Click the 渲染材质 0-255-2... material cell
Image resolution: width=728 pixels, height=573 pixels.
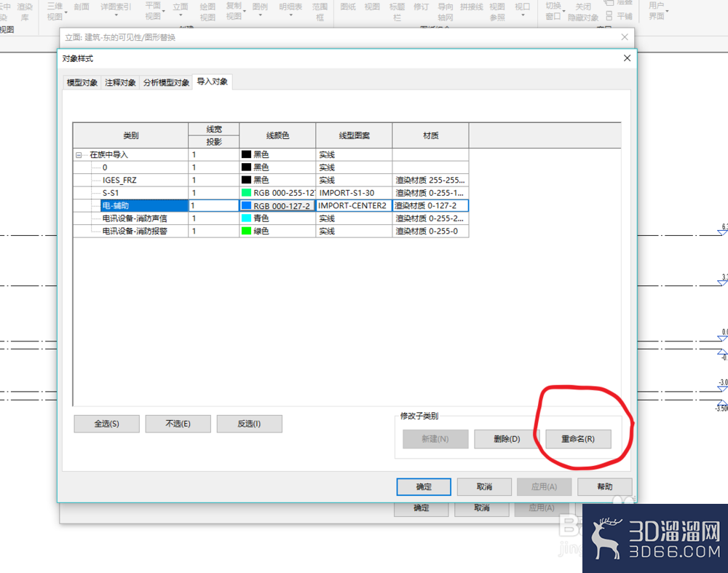(430, 218)
